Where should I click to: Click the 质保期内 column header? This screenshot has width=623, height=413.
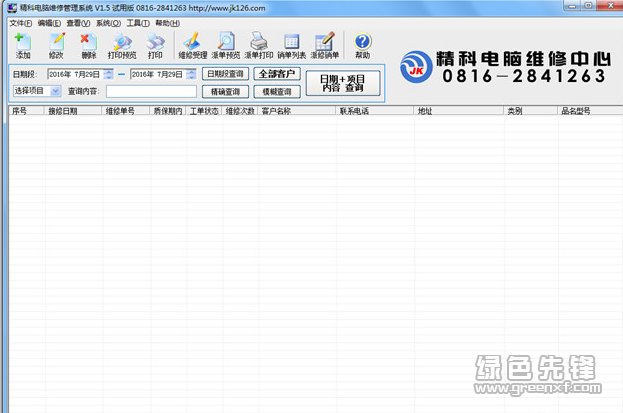[167, 111]
